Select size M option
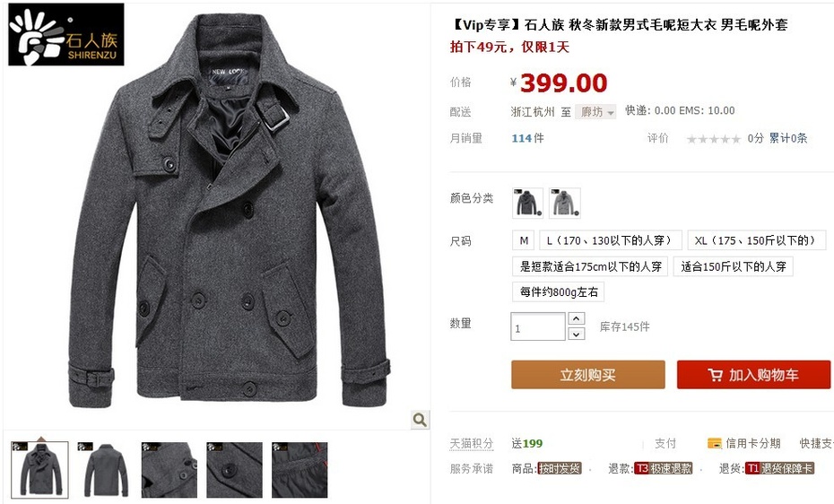Viewport: 834px width, 504px height. click(x=524, y=241)
